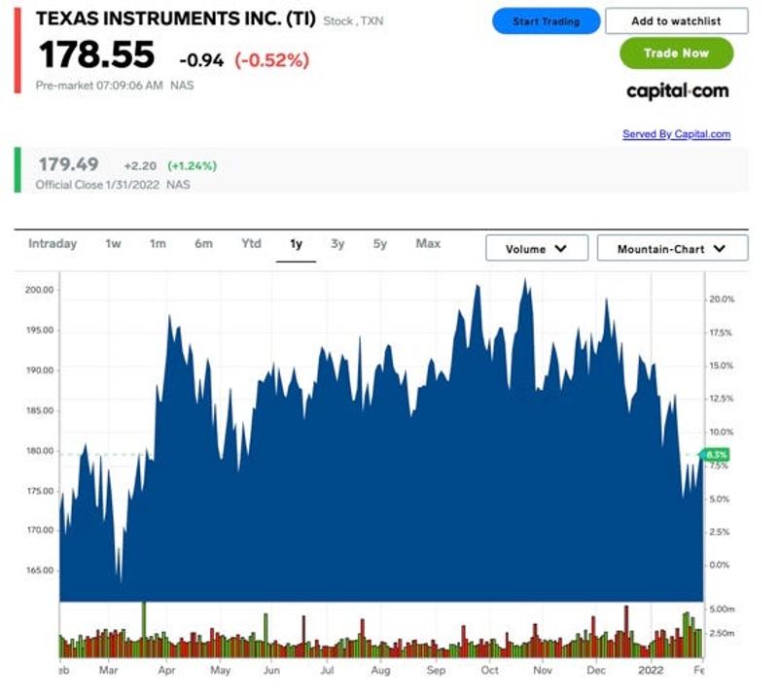778x700 pixels.
Task: Switch chart to Ytd range
Action: click(x=251, y=244)
